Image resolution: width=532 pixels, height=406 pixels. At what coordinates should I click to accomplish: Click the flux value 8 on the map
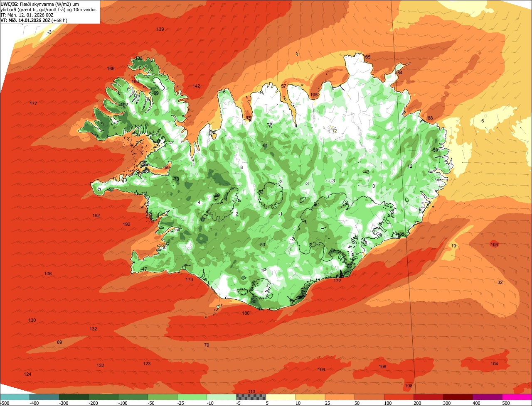click(x=241, y=167)
